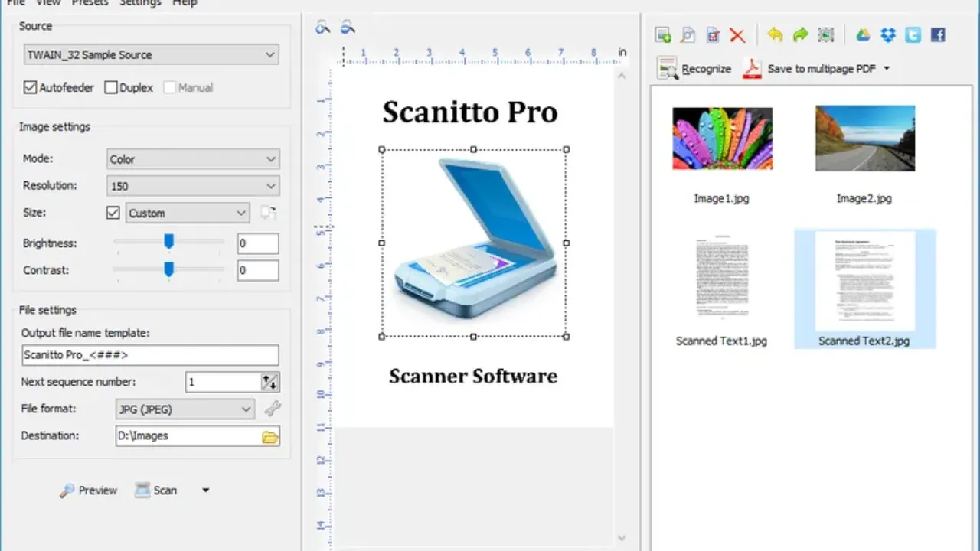Toggle the Size checkbox

[113, 213]
